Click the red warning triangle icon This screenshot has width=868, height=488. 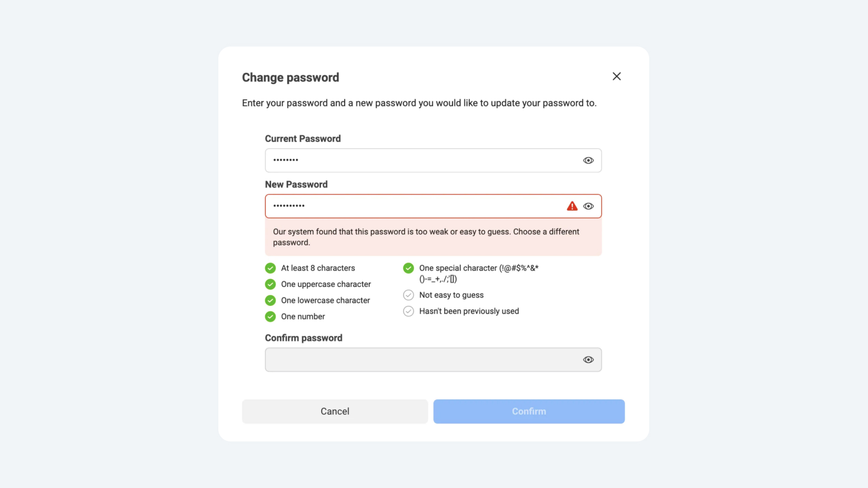click(x=572, y=206)
